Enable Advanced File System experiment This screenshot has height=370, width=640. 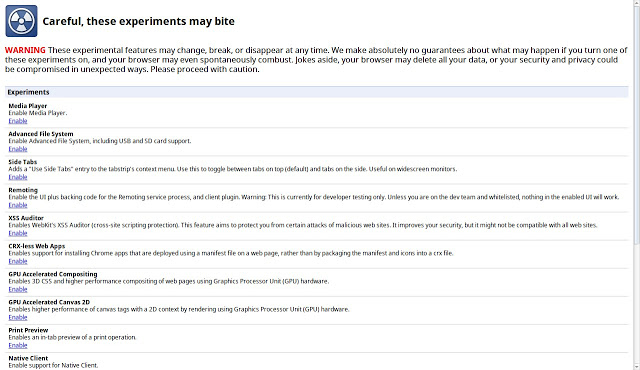(18, 149)
